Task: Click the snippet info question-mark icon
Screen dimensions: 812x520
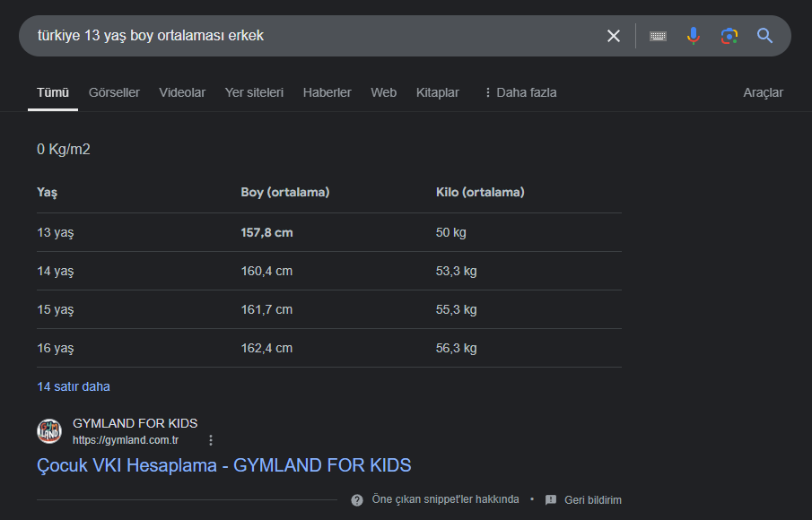Action: (357, 499)
